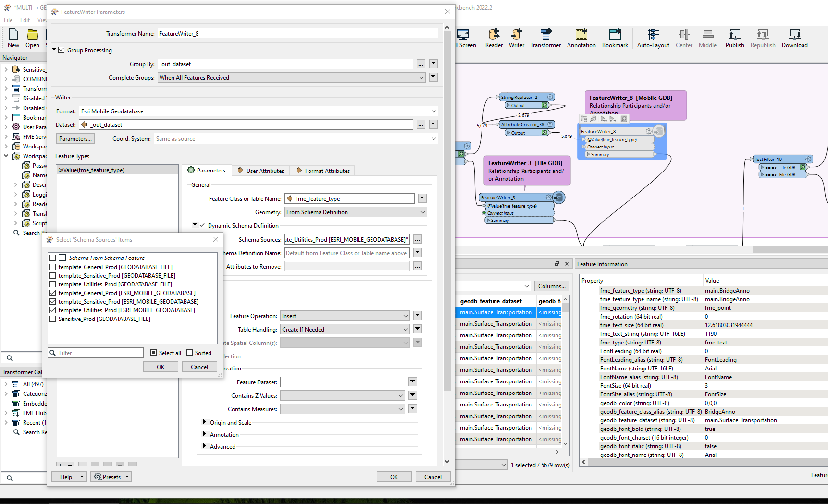Image resolution: width=828 pixels, height=504 pixels.
Task: Click the Download toolbar icon
Action: pos(794,38)
